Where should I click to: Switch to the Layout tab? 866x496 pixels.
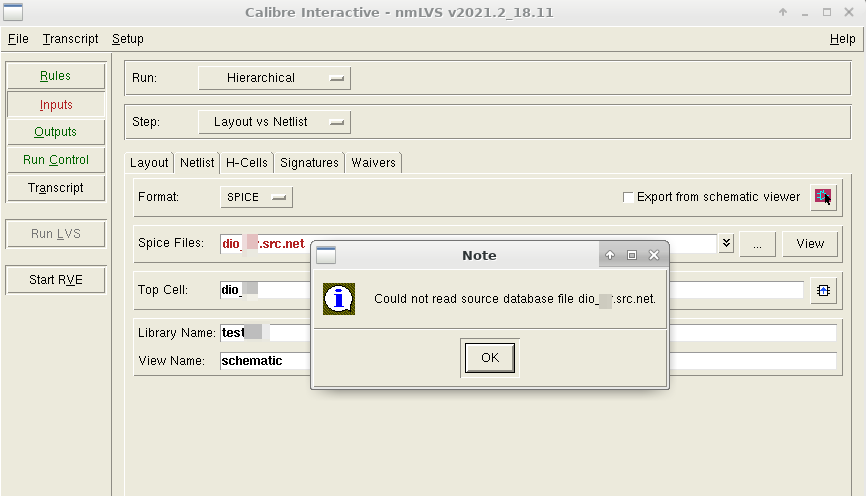[x=149, y=163]
